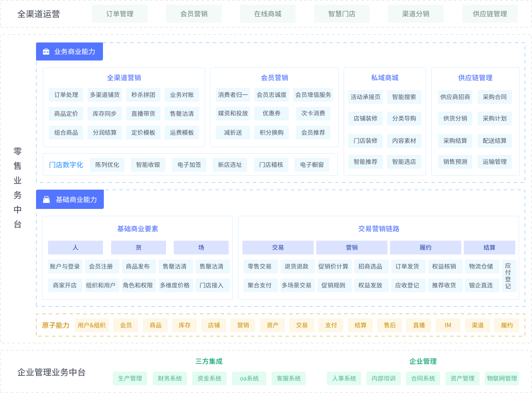The width and height of the screenshot is (532, 393).
Task: Select 订单管理 in the top 全渠道运营 row
Action: [x=120, y=14]
